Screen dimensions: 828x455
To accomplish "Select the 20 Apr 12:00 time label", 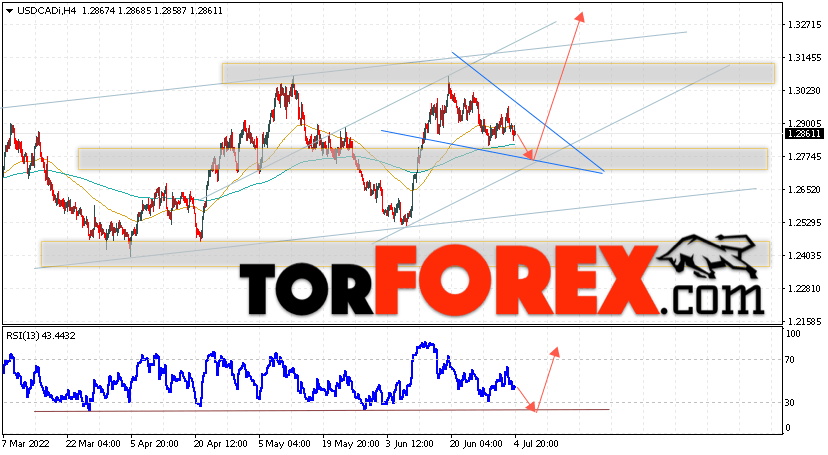I will tap(221, 443).
